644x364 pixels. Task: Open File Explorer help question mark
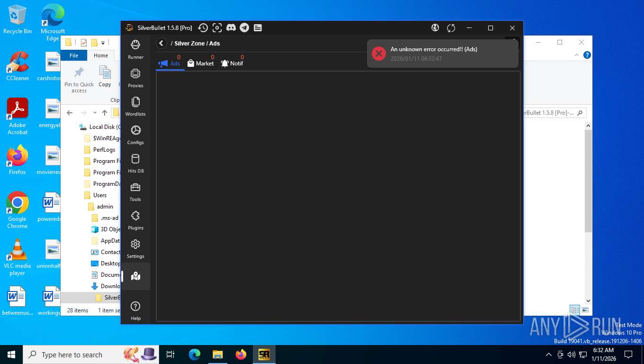[587, 55]
